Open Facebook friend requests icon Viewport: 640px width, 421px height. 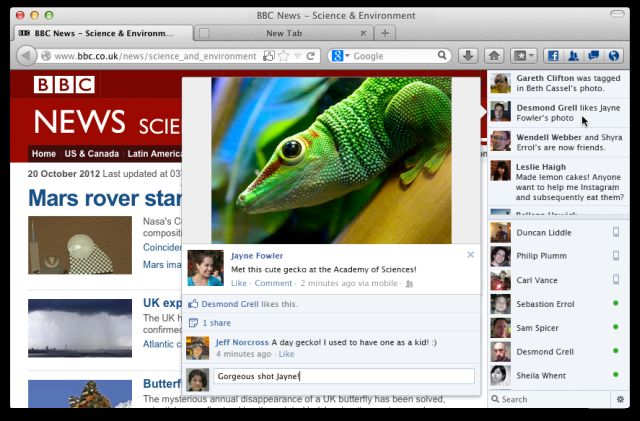point(573,56)
